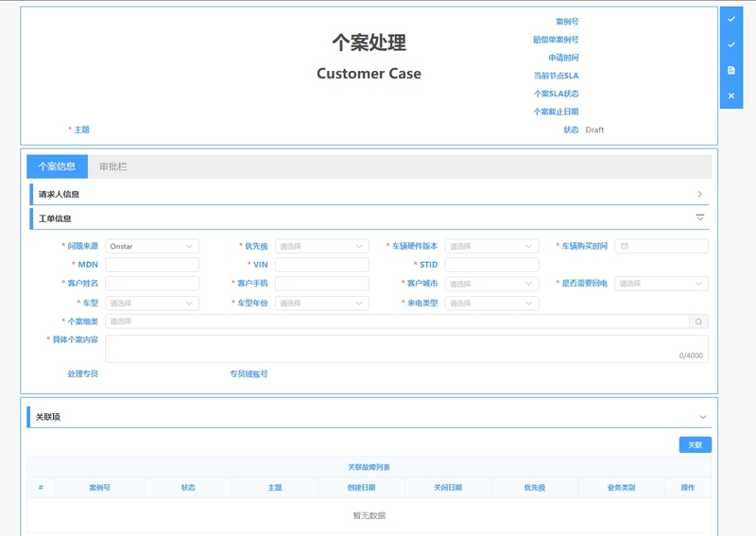Click the second checkmark icon in blue sidebar
This screenshot has height=536, width=756.
[731, 44]
